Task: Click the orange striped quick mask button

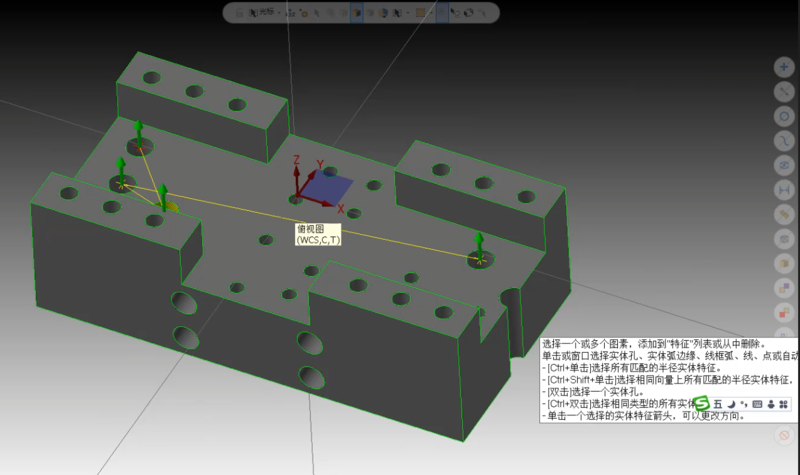Action: [x=784, y=214]
